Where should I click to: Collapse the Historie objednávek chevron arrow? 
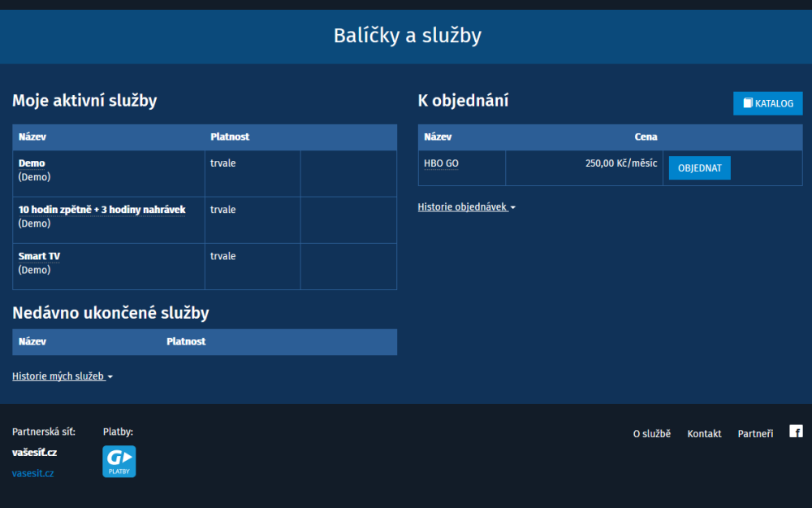pos(512,207)
